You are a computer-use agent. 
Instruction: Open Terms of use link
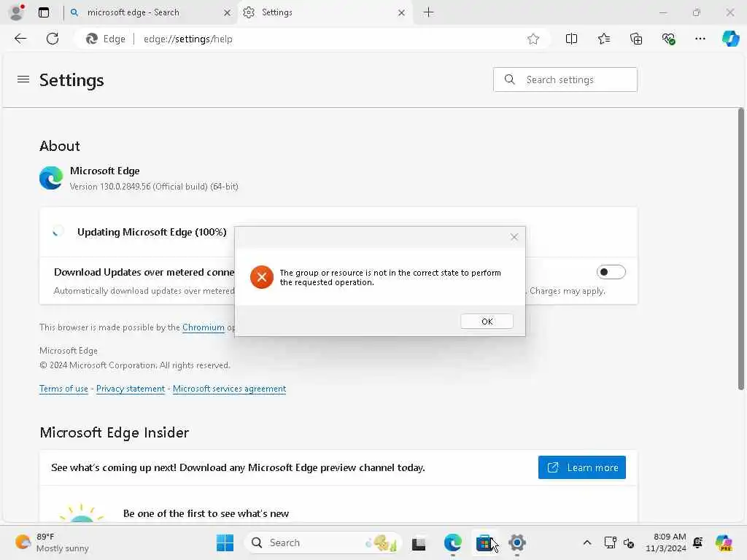[64, 389]
